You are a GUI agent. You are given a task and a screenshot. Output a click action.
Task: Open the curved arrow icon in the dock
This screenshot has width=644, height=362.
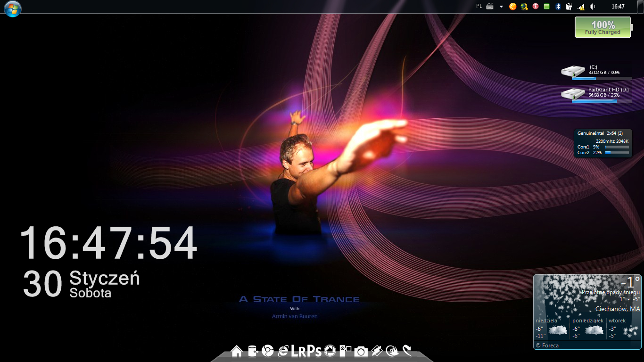coord(407,351)
